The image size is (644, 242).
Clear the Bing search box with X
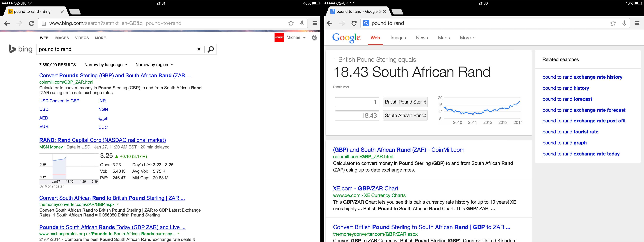(x=199, y=49)
